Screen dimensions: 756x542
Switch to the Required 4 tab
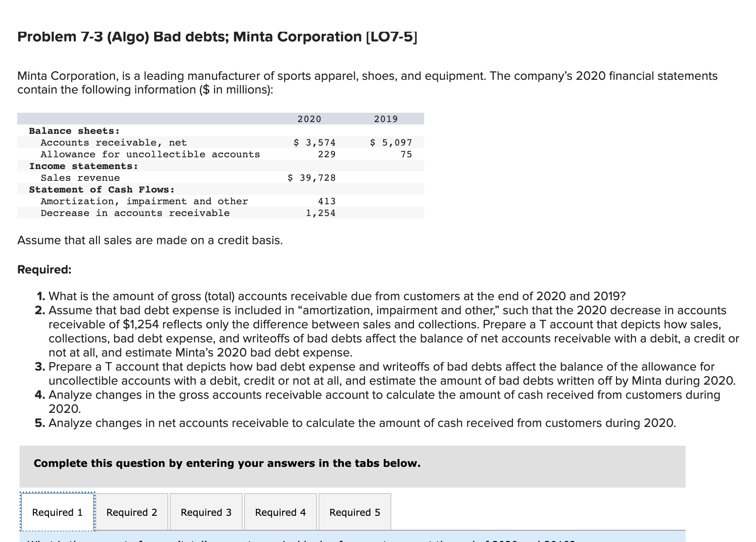(280, 511)
